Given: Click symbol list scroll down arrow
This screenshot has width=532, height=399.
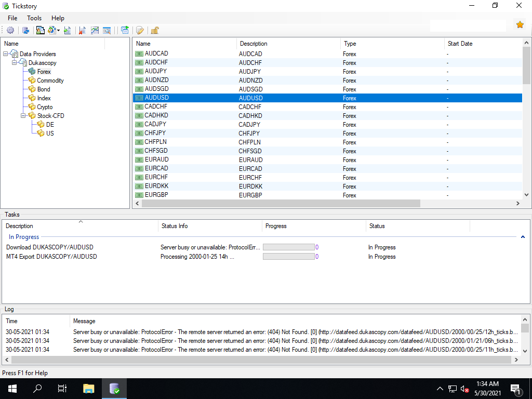Looking at the screenshot, I should [526, 195].
